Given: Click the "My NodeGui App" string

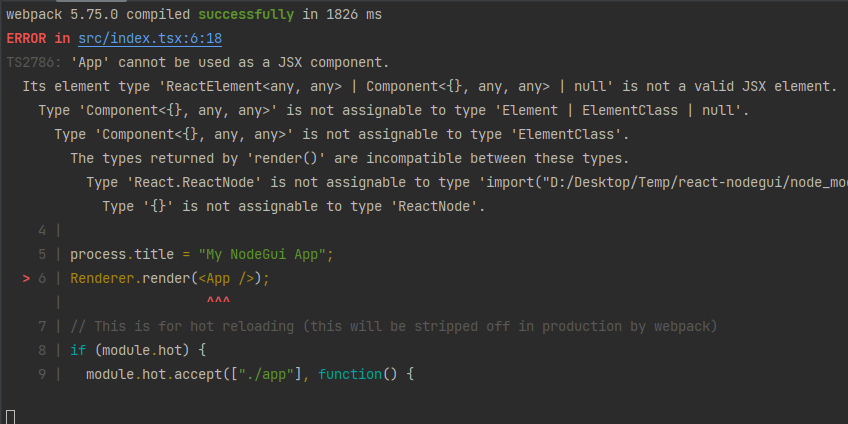Looking at the screenshot, I should tap(265, 255).
